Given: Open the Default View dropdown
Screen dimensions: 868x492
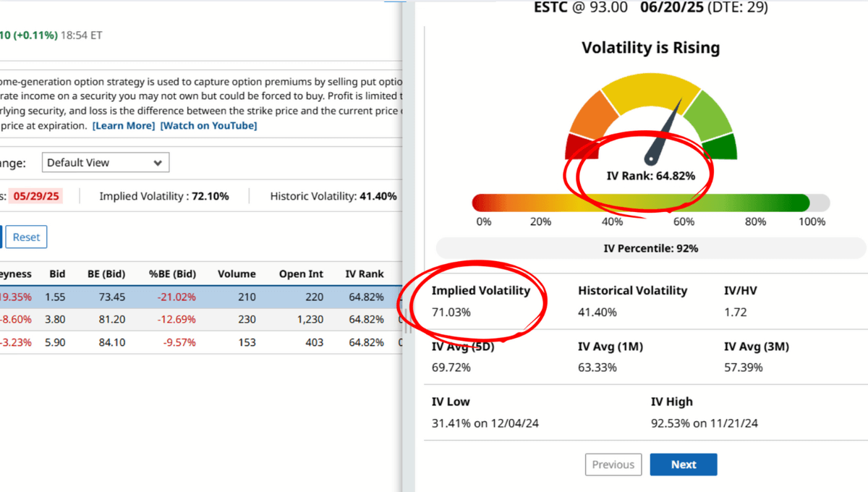Looking at the screenshot, I should 105,162.
